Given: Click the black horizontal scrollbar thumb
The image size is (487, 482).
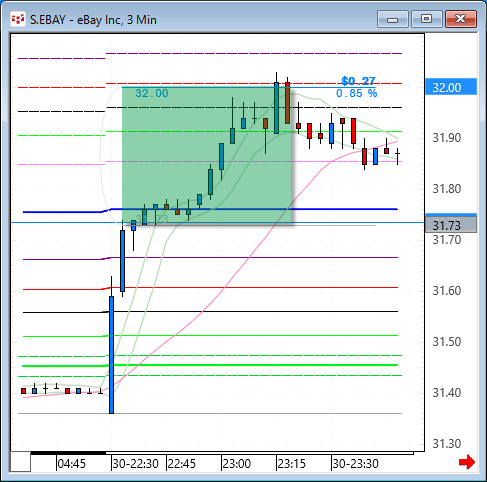Looking at the screenshot, I should pyautogui.click(x=68, y=453).
